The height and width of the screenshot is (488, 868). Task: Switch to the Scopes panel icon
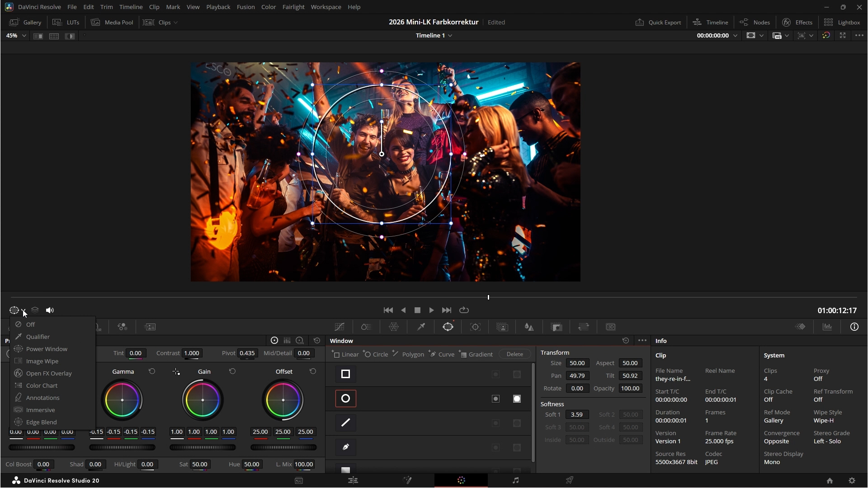click(x=827, y=327)
